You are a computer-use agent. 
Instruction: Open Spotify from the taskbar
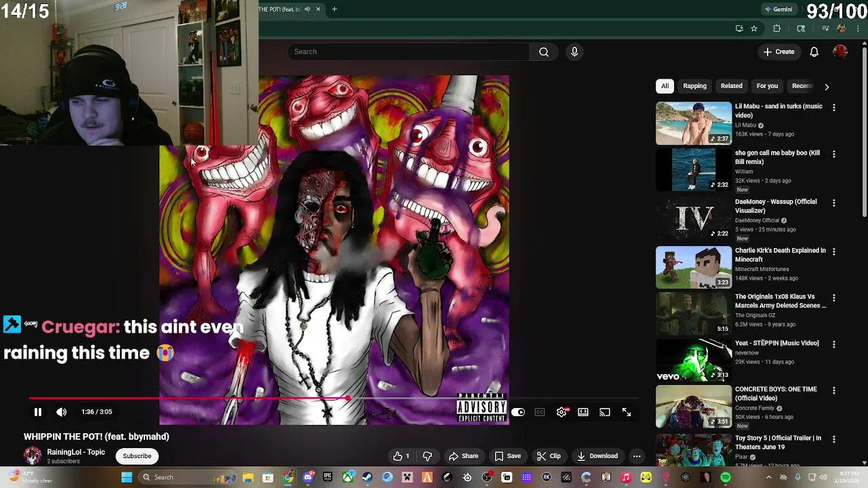[x=726, y=477]
